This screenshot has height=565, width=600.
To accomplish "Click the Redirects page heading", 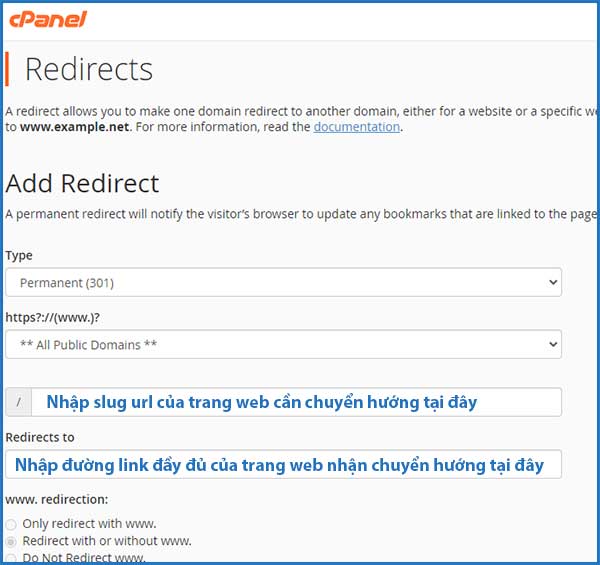I will click(89, 69).
